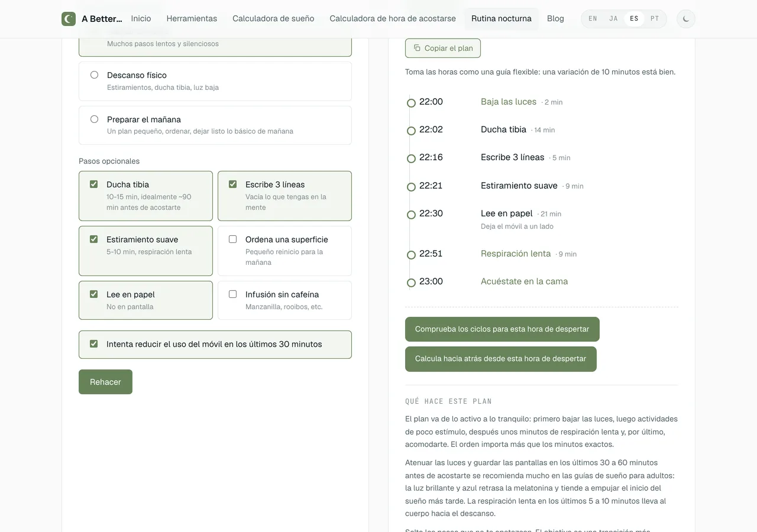Switch language to PT

[655, 19]
